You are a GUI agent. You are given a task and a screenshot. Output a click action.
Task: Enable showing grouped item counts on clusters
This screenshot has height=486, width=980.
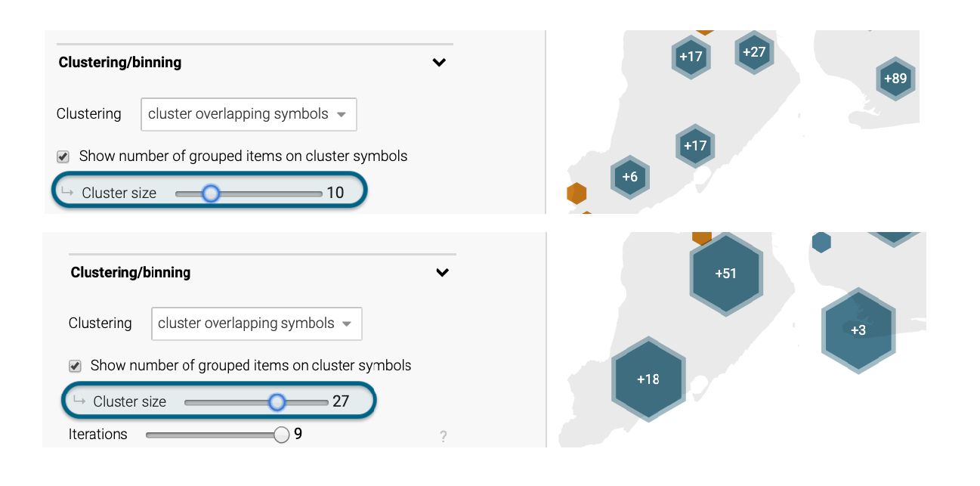62,156
